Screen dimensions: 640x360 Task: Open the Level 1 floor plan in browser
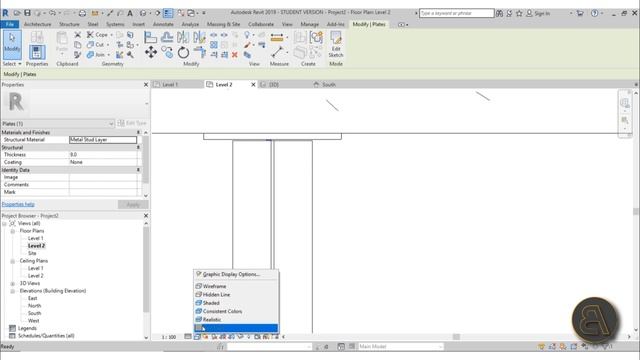(36, 238)
